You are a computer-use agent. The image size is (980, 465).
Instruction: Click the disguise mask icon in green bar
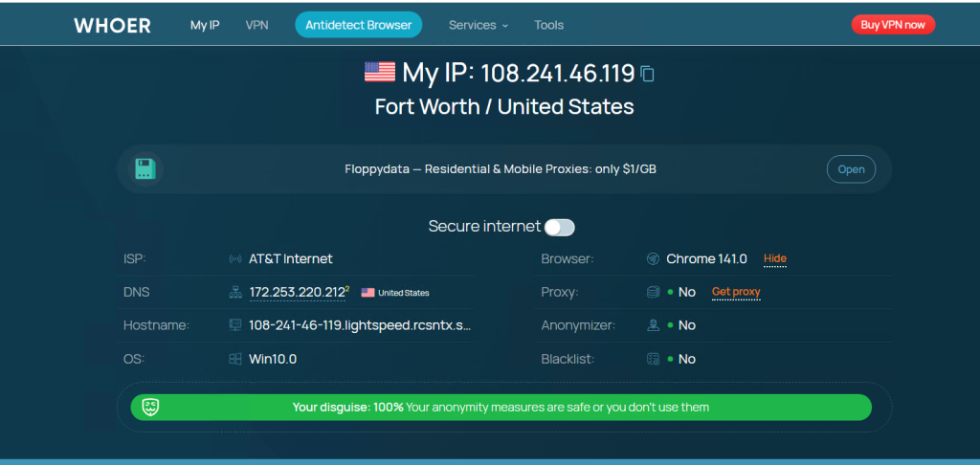coord(150,408)
